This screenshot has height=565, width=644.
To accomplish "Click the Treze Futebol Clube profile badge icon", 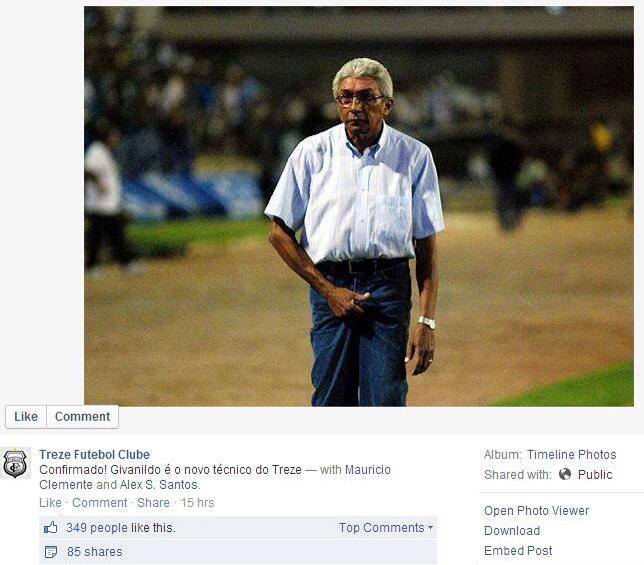I will [15, 463].
